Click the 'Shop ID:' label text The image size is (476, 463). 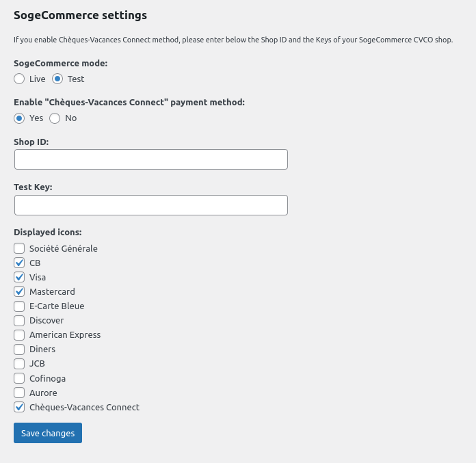(x=31, y=142)
